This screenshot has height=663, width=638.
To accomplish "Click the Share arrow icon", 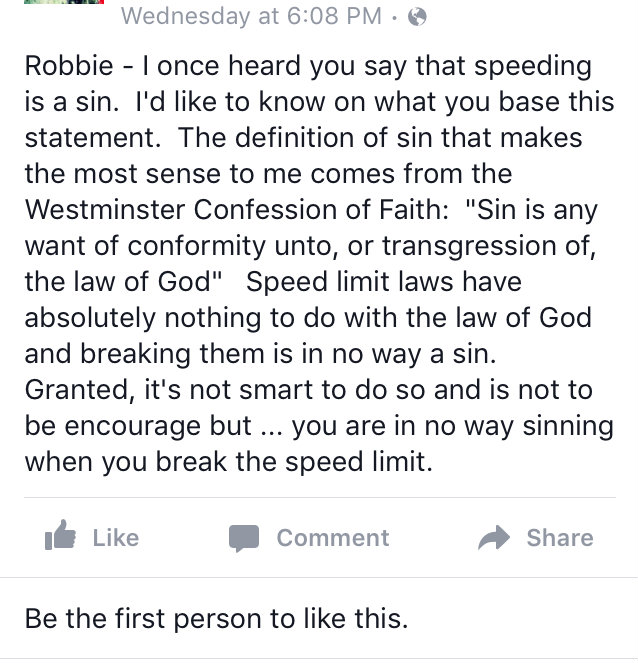I will pos(494,537).
